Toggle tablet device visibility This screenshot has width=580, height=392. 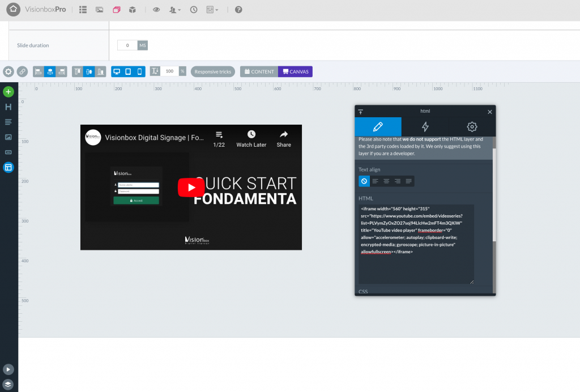click(128, 71)
